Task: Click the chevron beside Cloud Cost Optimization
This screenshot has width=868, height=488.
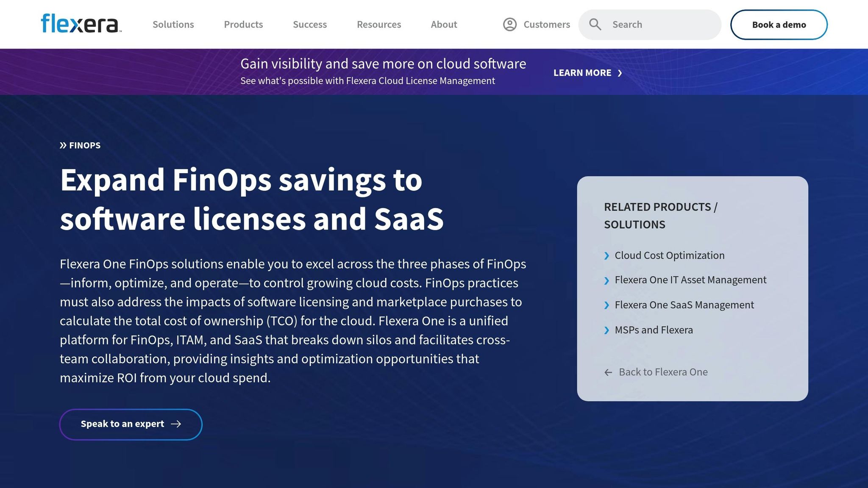Action: point(606,256)
